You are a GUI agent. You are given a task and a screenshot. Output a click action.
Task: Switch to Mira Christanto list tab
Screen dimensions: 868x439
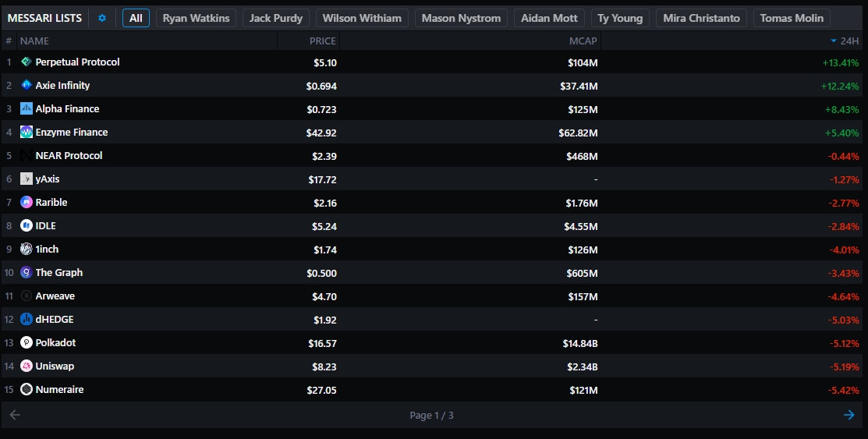[701, 18]
